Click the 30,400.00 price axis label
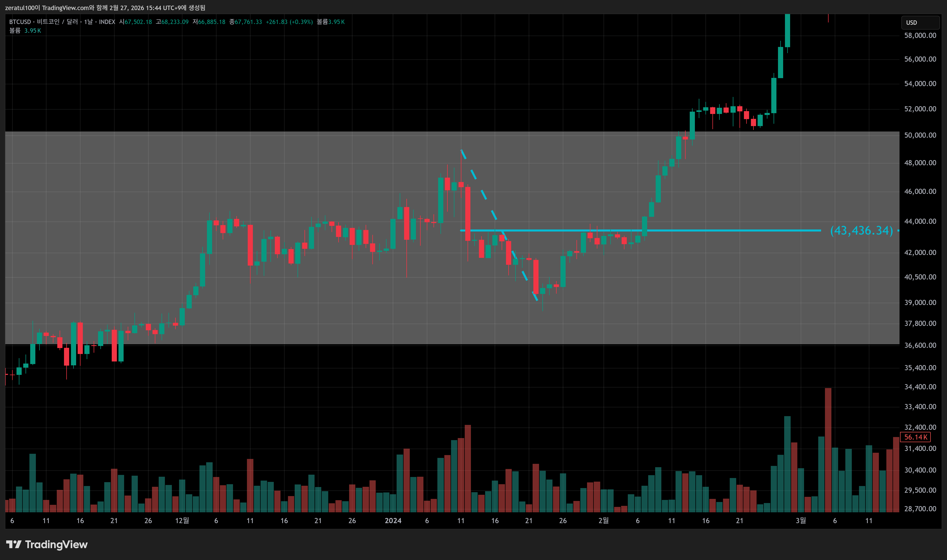947x560 pixels. pos(920,470)
